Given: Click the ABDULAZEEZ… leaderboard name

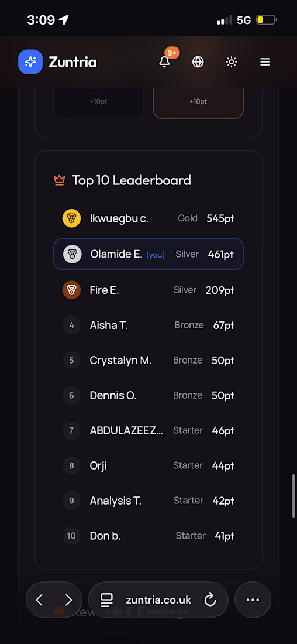Looking at the screenshot, I should pyautogui.click(x=126, y=430).
